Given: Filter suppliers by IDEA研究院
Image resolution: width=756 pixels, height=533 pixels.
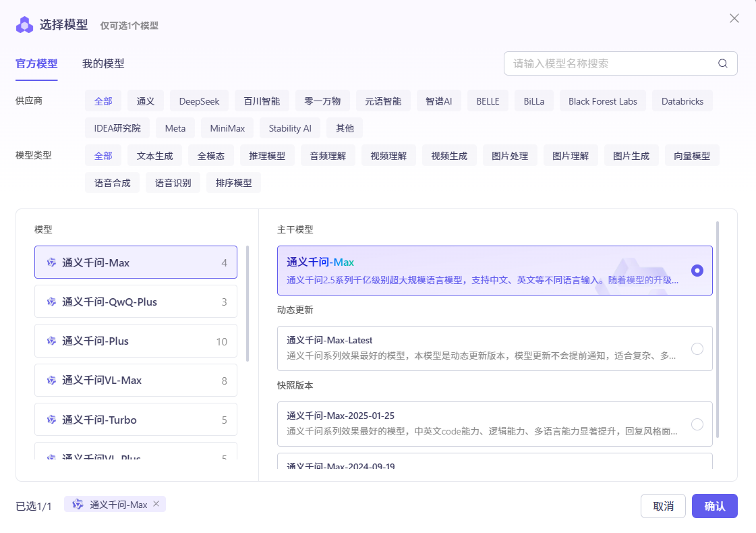Looking at the screenshot, I should click(117, 128).
